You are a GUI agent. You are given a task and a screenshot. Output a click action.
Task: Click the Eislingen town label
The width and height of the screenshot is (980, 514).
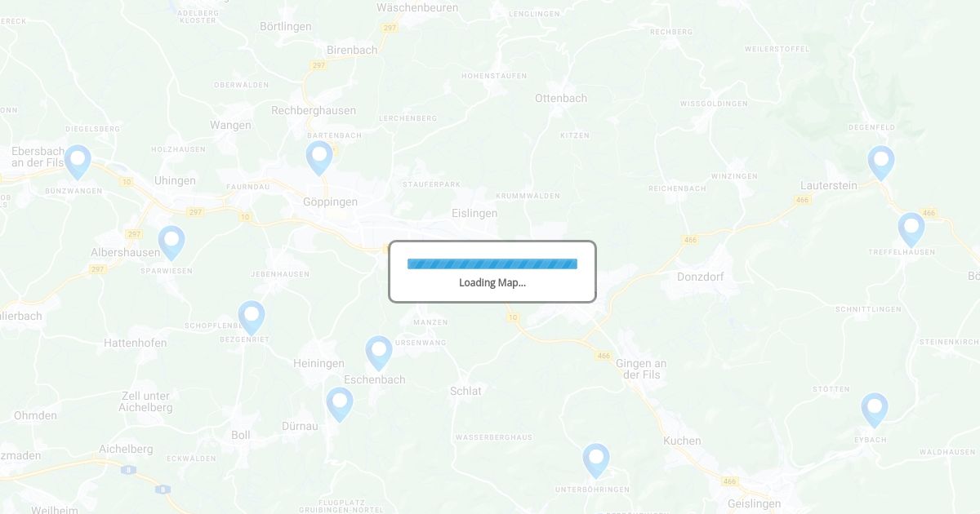coord(474,213)
